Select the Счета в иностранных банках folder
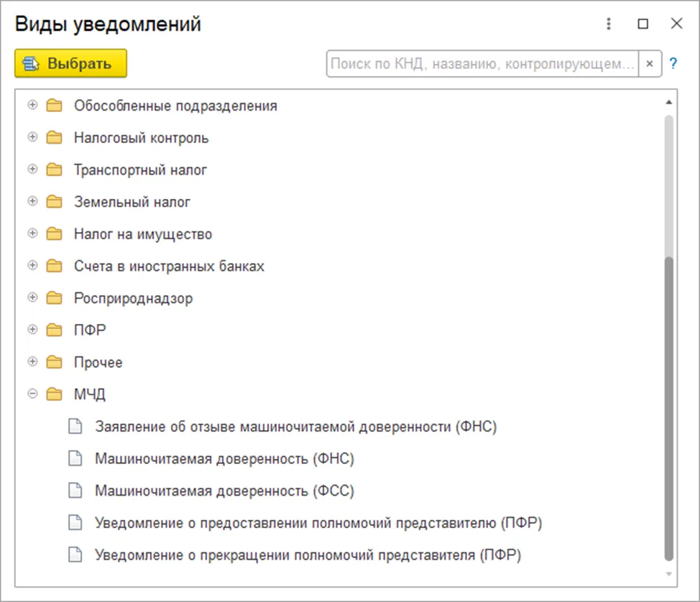The image size is (700, 602). 169,267
